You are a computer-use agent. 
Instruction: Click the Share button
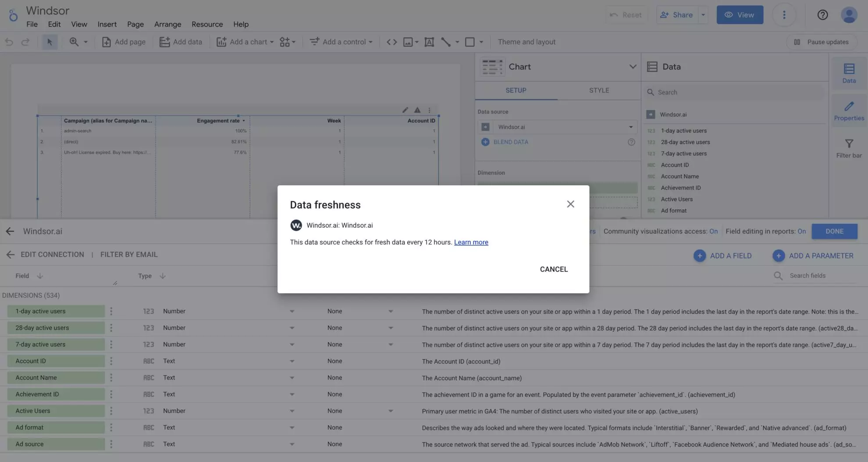tap(676, 15)
